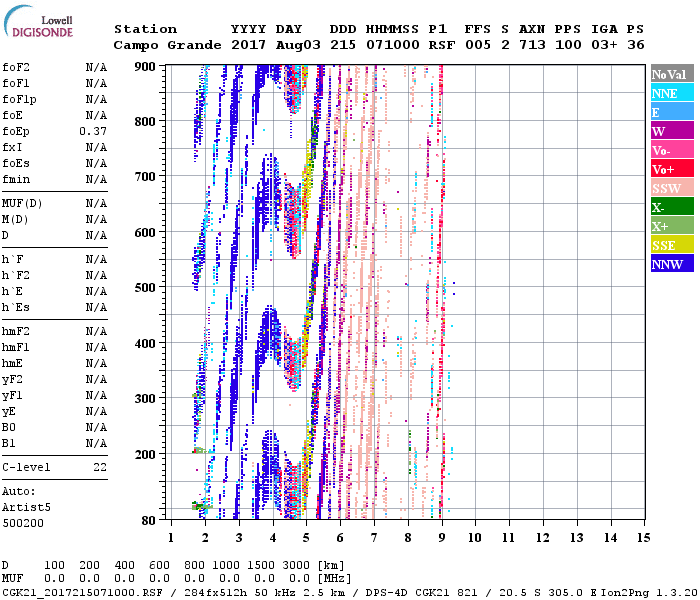Viewport: 700px width, 600px height.
Task: Select the Vo+ red legend swatch
Action: pyautogui.click(x=672, y=169)
